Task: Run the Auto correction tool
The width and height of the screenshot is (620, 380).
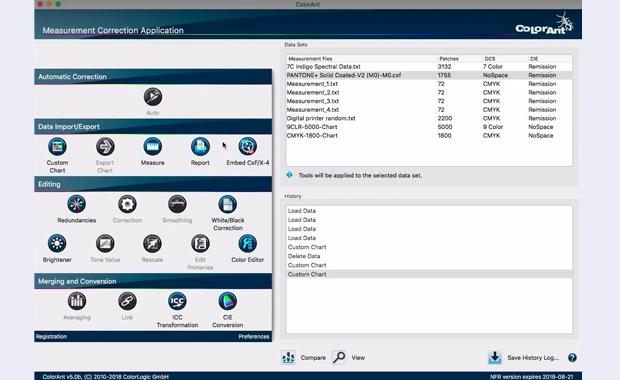Action: pyautogui.click(x=153, y=97)
